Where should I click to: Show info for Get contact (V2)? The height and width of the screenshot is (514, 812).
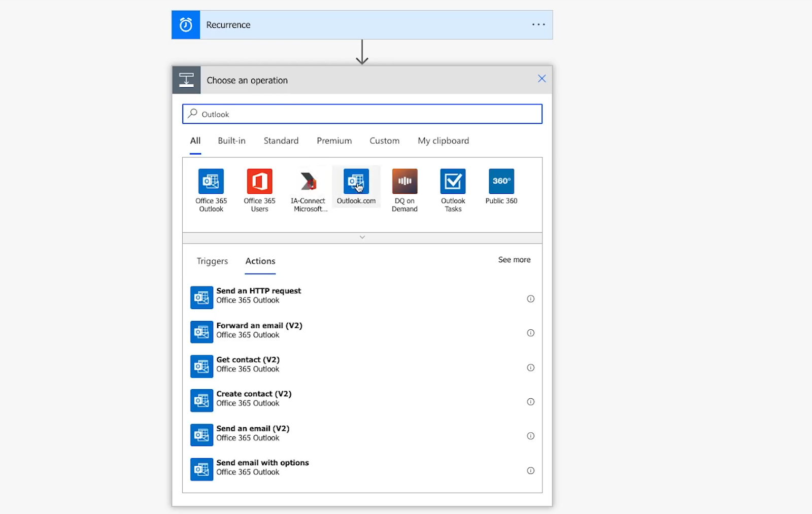[x=530, y=367]
